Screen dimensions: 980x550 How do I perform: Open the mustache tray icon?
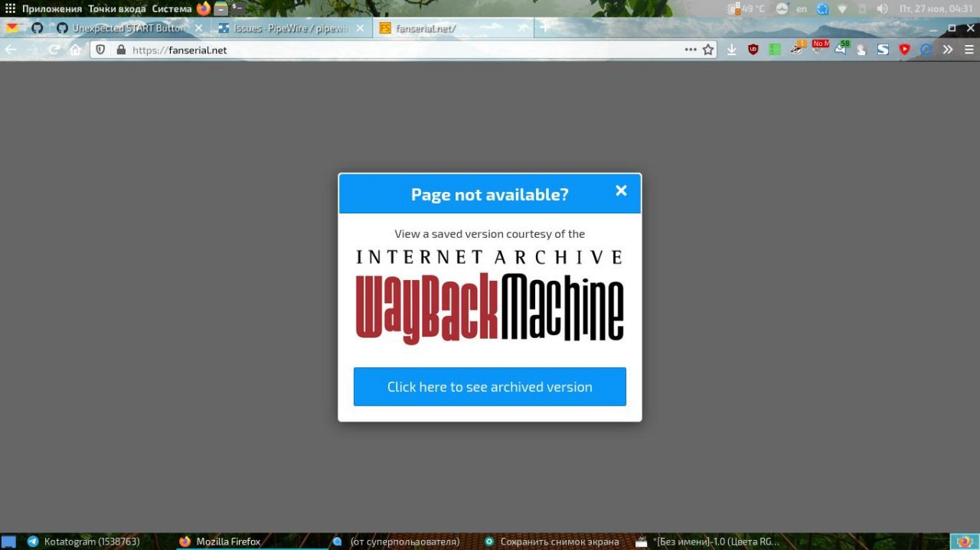[x=782, y=8]
